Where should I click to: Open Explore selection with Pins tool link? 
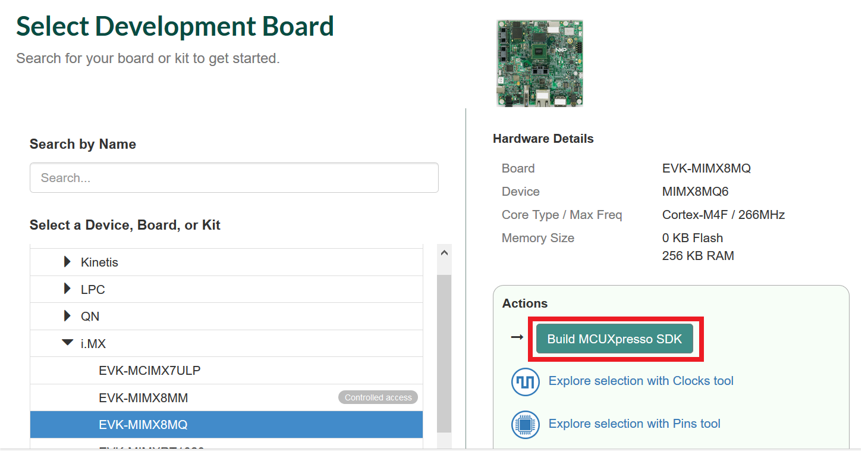click(634, 424)
